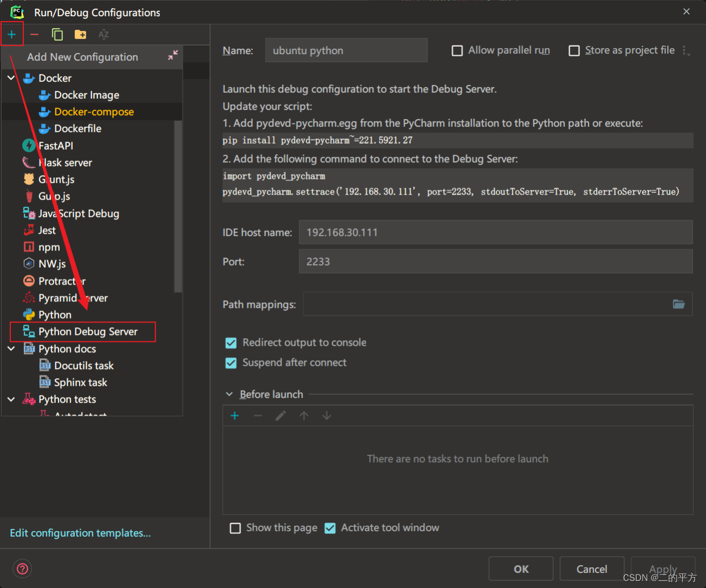This screenshot has width=706, height=588.
Task: Open Edit configuration templates link
Action: 80,533
